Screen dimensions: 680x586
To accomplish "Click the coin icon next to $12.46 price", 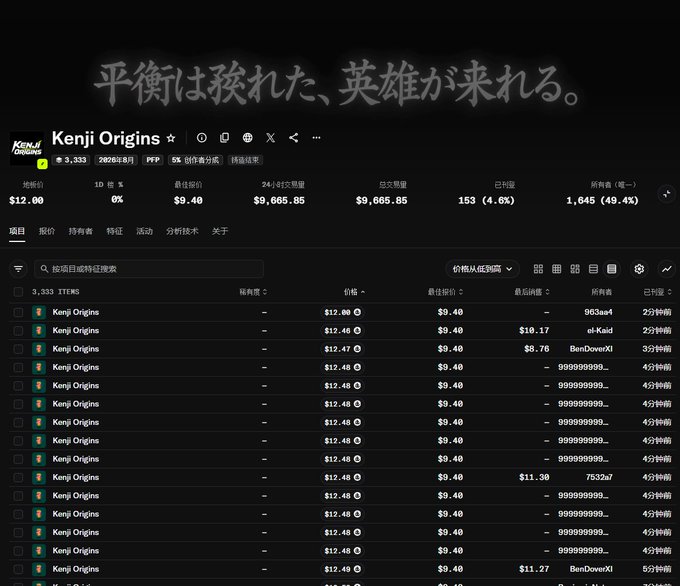I will pyautogui.click(x=357, y=331).
